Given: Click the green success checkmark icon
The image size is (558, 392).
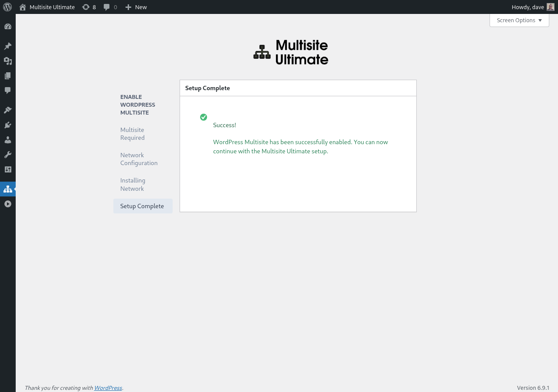Looking at the screenshot, I should click(x=204, y=117).
